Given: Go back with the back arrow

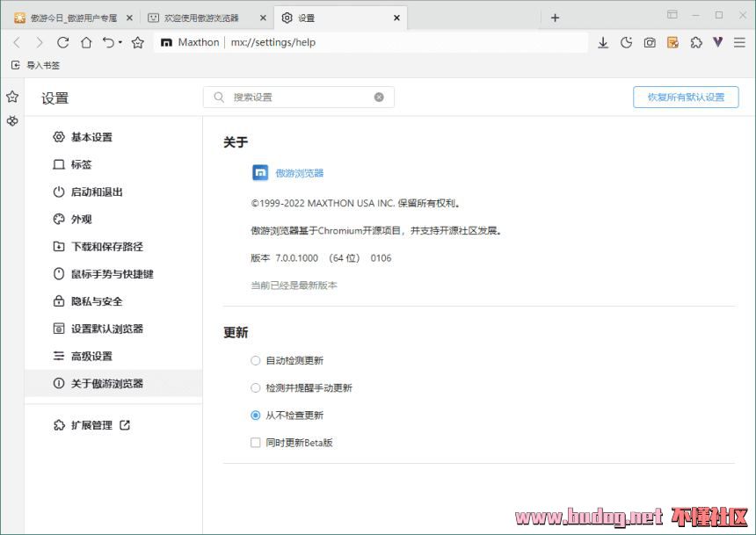Looking at the screenshot, I should (17, 42).
